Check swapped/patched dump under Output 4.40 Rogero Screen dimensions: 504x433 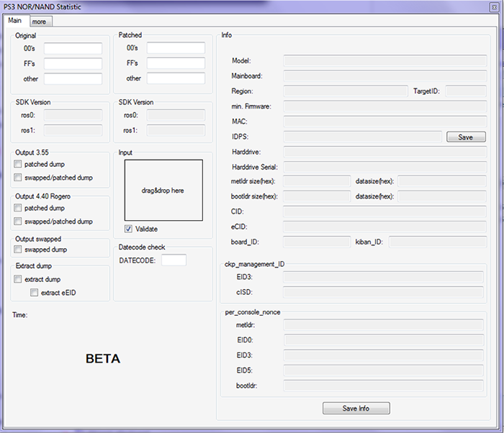18,222
